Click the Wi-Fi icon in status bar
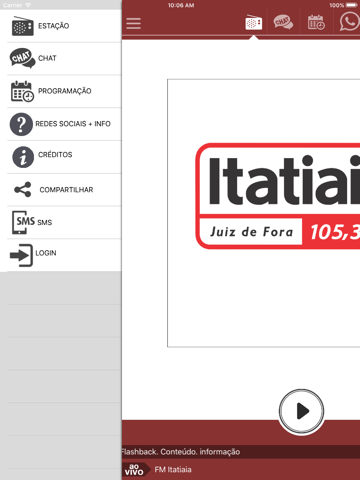The width and height of the screenshot is (360, 480). [28, 5]
